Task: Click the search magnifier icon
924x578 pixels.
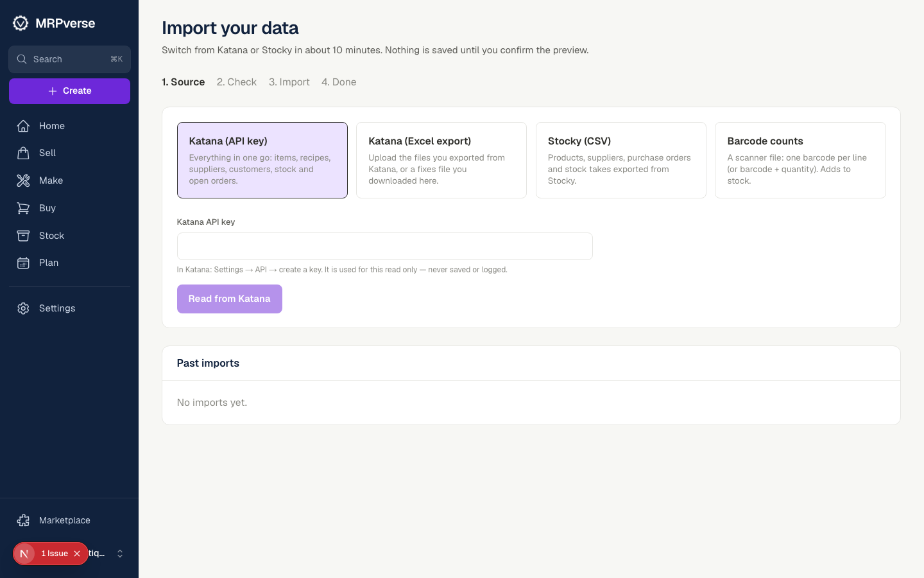Action: coord(22,59)
